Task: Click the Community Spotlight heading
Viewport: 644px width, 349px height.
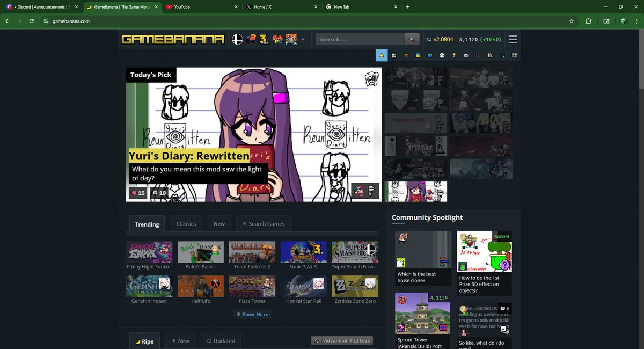Action: [427, 217]
